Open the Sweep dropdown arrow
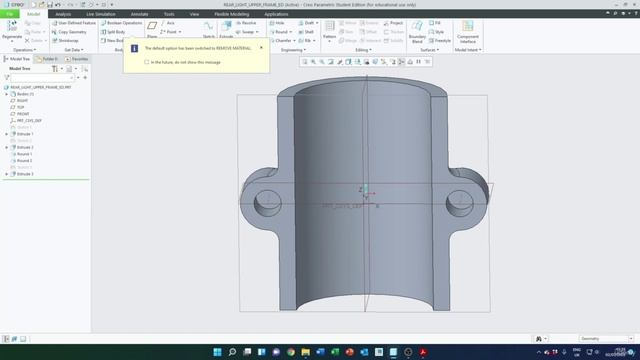Image resolution: width=640 pixels, height=360 pixels. [x=257, y=32]
